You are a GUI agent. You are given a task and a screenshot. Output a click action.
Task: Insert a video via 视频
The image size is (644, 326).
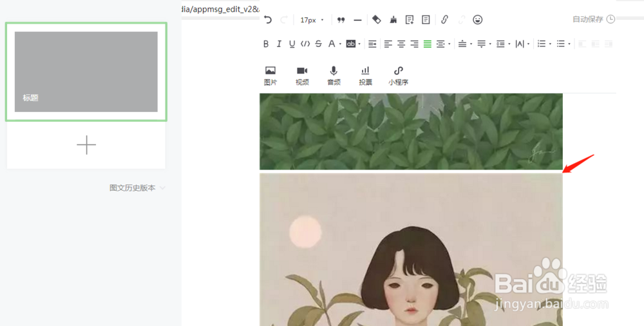302,75
